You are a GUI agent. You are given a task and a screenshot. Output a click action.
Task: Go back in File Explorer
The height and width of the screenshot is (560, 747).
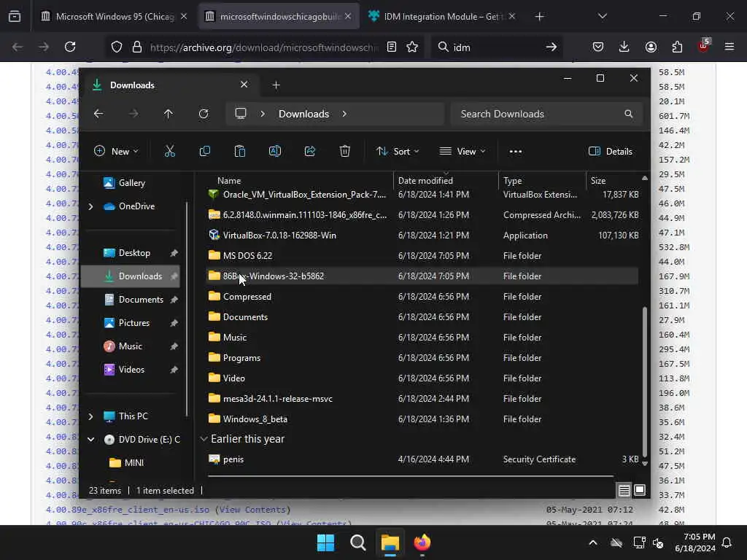coord(98,114)
